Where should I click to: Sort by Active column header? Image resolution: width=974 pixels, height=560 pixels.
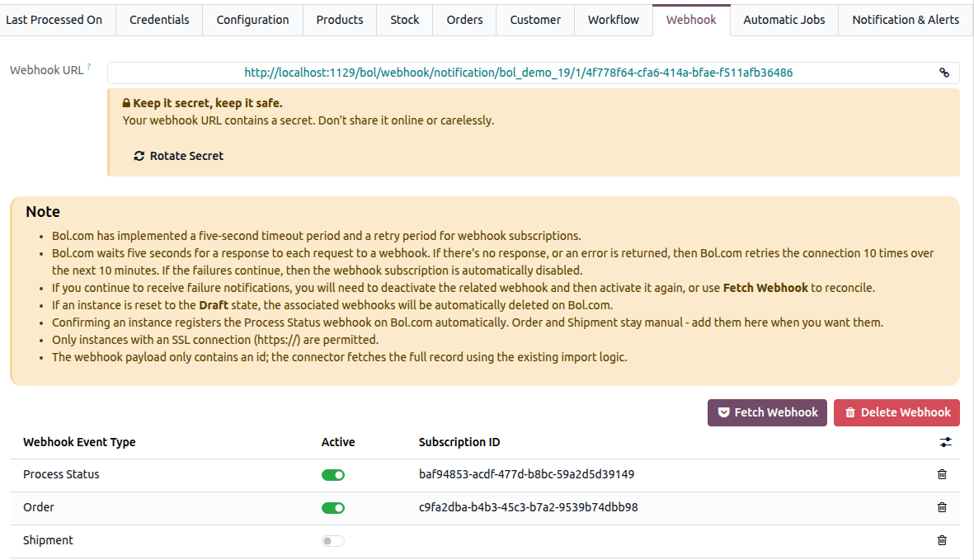pos(338,442)
